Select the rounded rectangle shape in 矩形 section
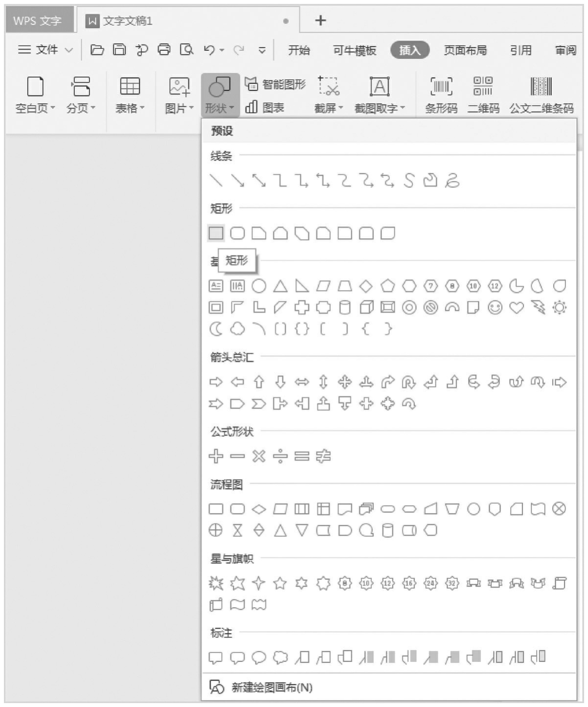The width and height of the screenshot is (588, 707). [237, 233]
